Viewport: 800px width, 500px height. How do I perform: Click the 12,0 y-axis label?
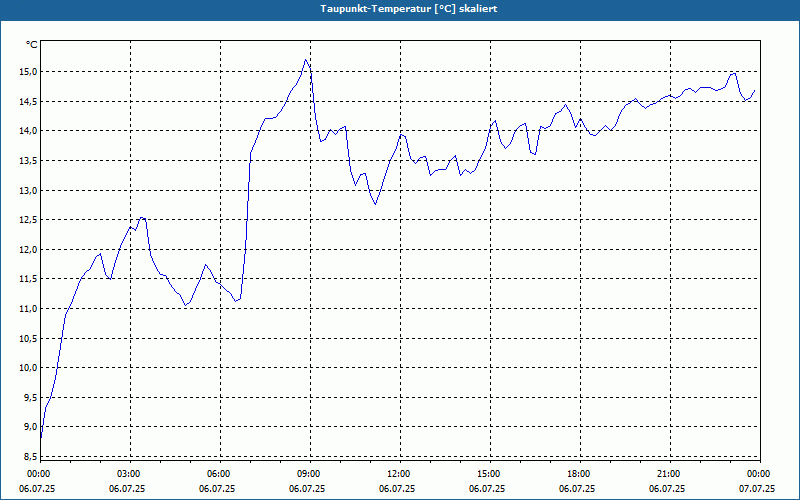pyautogui.click(x=30, y=249)
